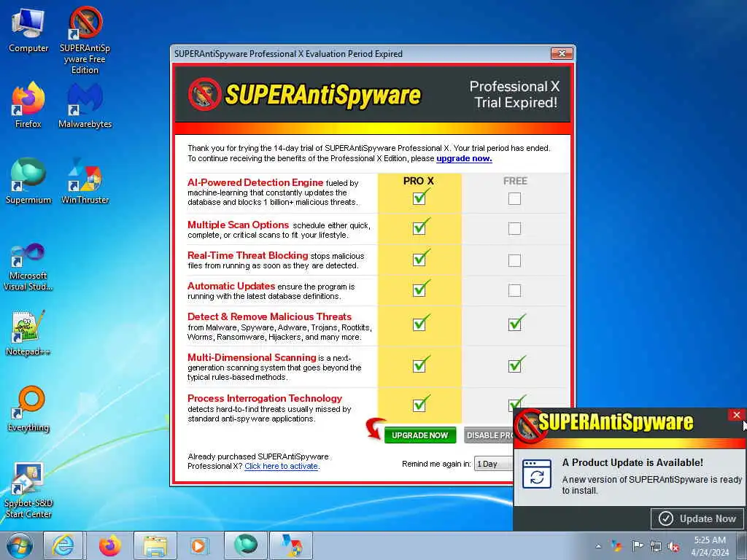Image resolution: width=747 pixels, height=560 pixels.
Task: Click the A Product Update is Available text
Action: [632, 462]
